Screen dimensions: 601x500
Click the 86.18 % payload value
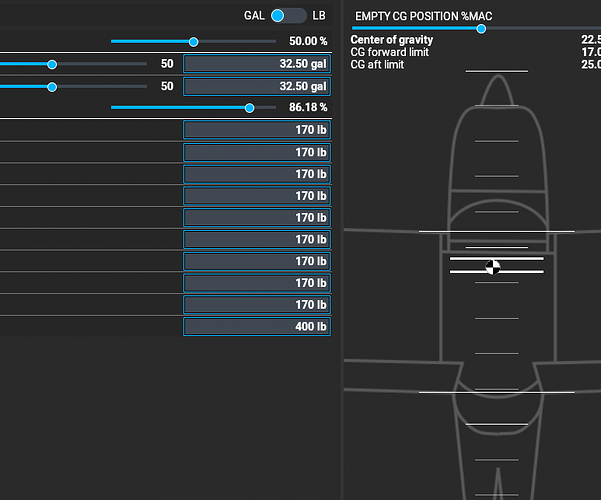click(308, 107)
